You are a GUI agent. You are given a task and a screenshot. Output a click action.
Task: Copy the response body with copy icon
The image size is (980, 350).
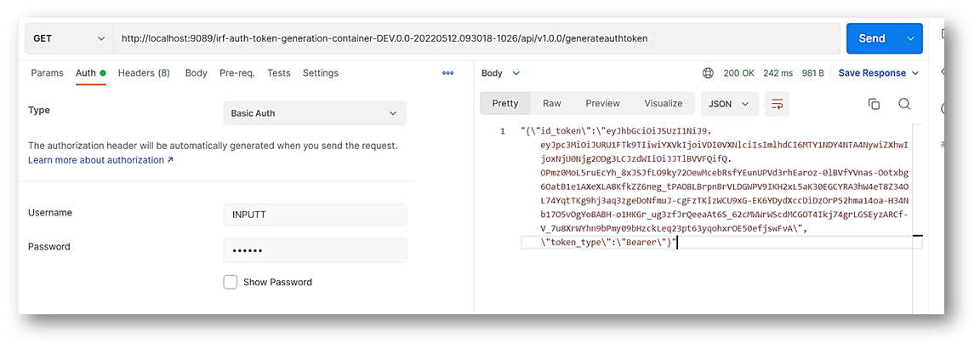point(873,104)
